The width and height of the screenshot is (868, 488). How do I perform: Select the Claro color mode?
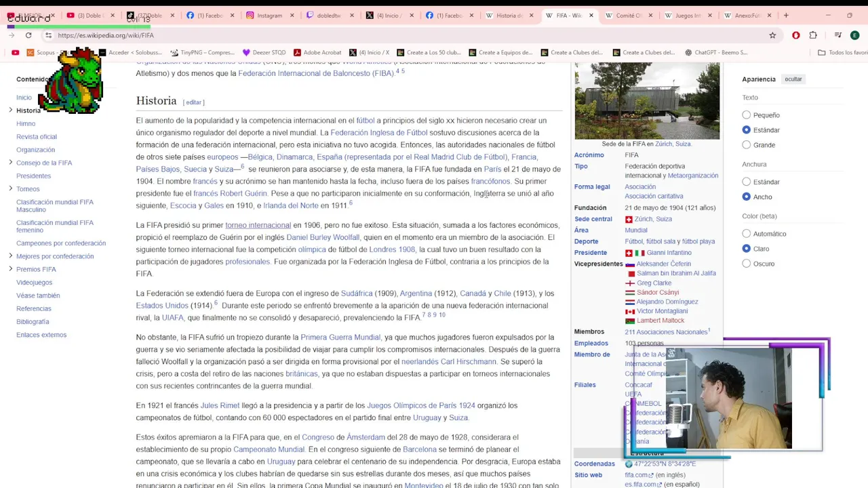pos(747,249)
